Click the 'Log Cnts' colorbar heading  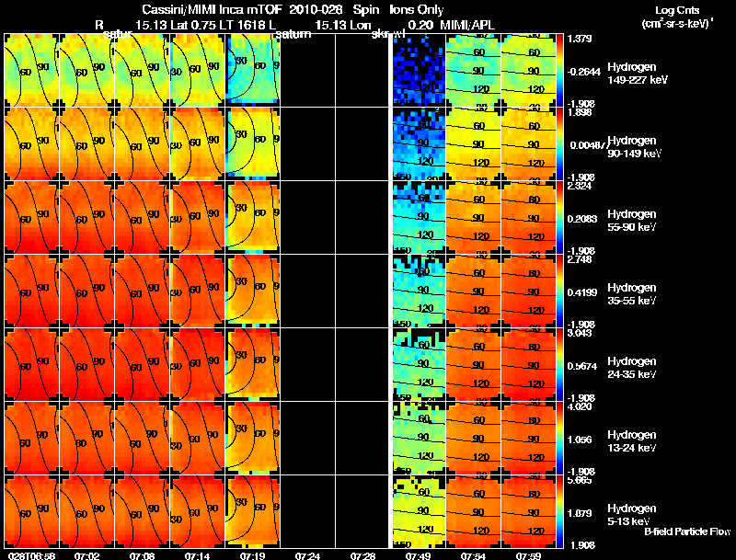(677, 10)
